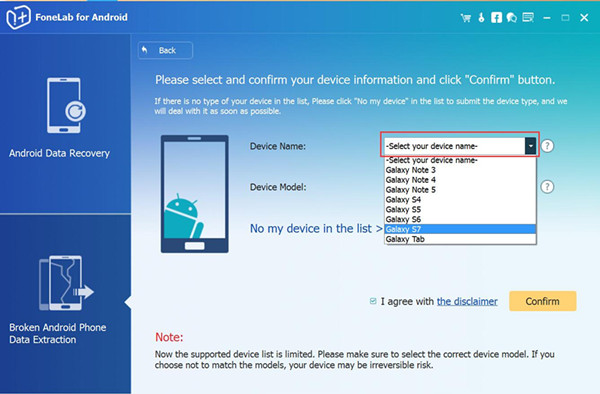Click the Android phone illustration

click(x=195, y=194)
